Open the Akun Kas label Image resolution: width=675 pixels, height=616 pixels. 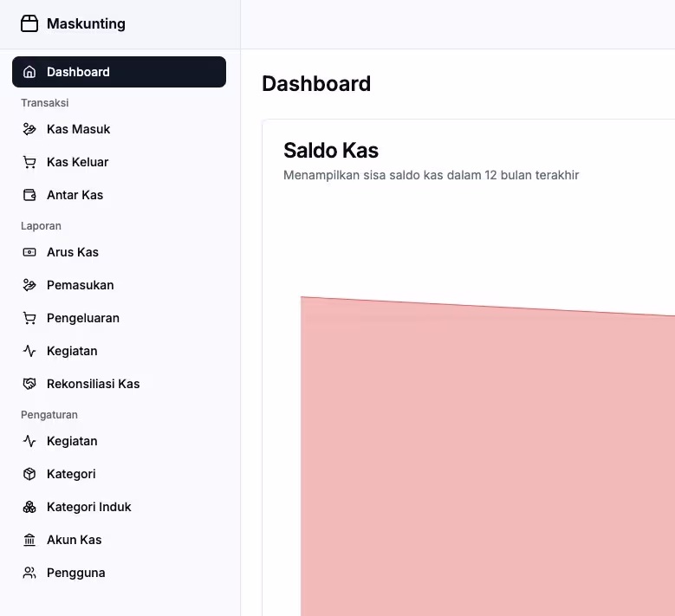click(x=74, y=540)
